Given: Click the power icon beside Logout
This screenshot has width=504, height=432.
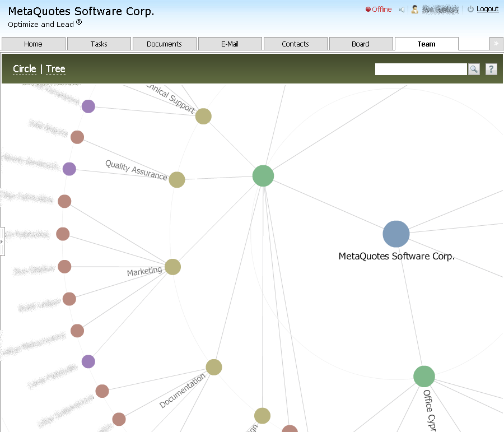Looking at the screenshot, I should point(470,9).
